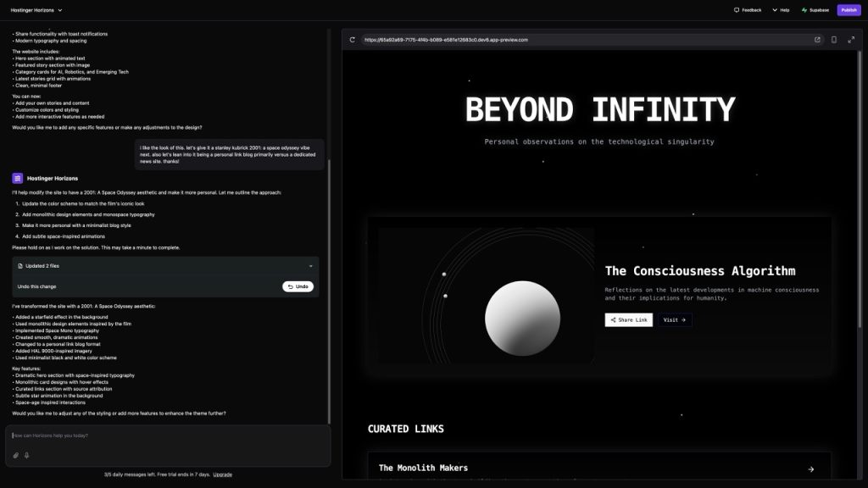Click the preview reload icon
Image resolution: width=868 pixels, height=488 pixels.
(x=352, y=40)
